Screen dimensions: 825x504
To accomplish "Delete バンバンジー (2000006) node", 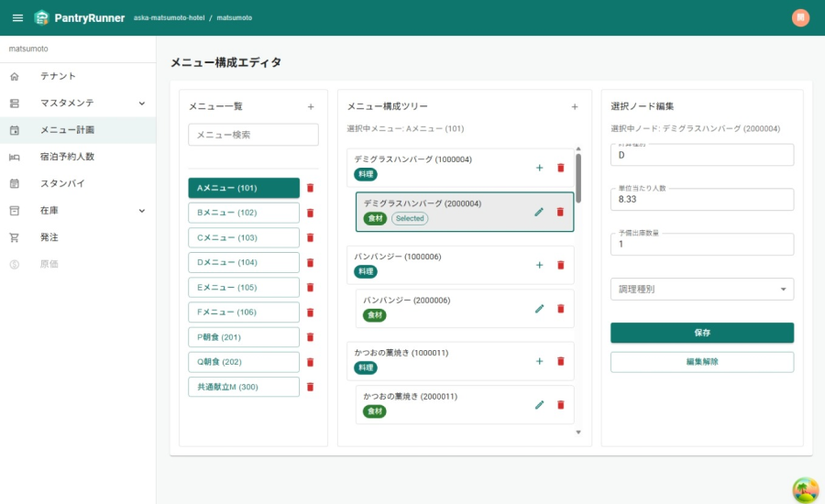I will (561, 309).
